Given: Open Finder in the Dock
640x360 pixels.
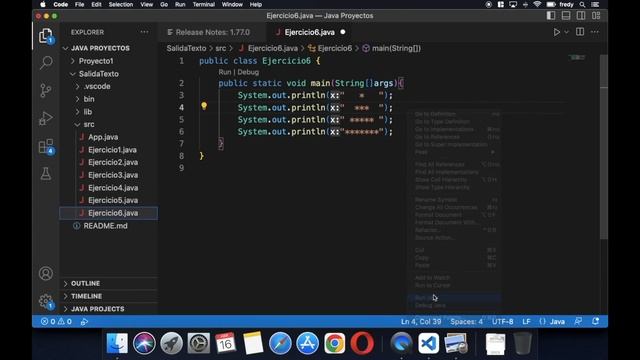Looking at the screenshot, I should [x=117, y=343].
